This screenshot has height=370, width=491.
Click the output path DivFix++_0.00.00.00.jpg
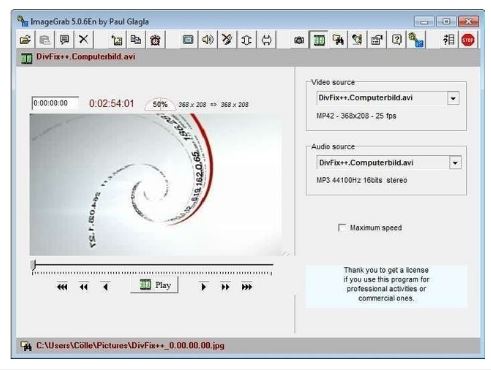pos(130,345)
